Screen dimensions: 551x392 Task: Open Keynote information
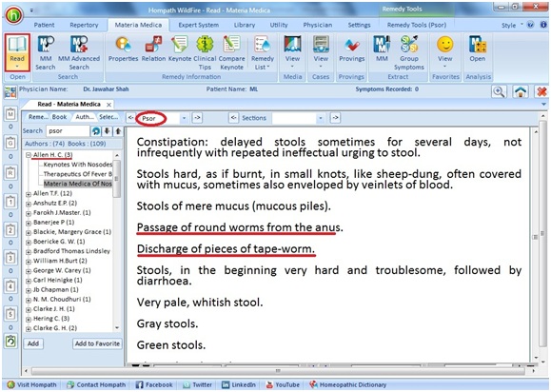pyautogui.click(x=180, y=49)
